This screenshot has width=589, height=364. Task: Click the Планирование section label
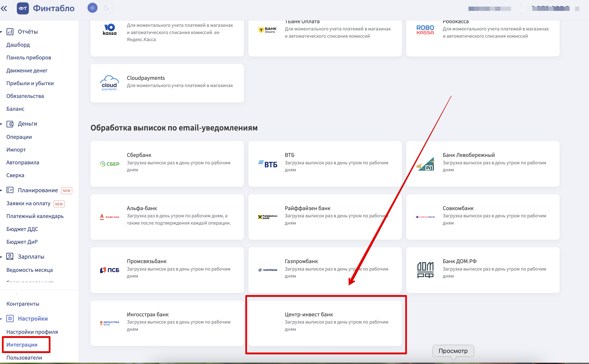[x=38, y=190]
